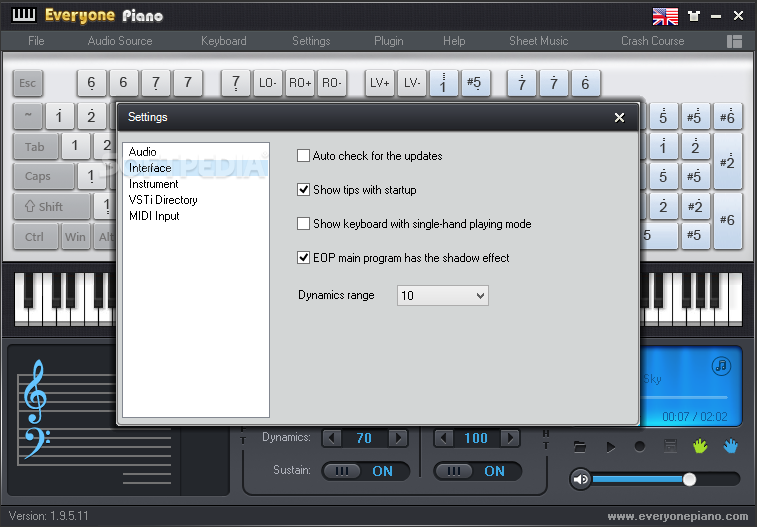Image resolution: width=757 pixels, height=527 pixels.
Task: Click the Tab virtual key
Action: click(35, 146)
